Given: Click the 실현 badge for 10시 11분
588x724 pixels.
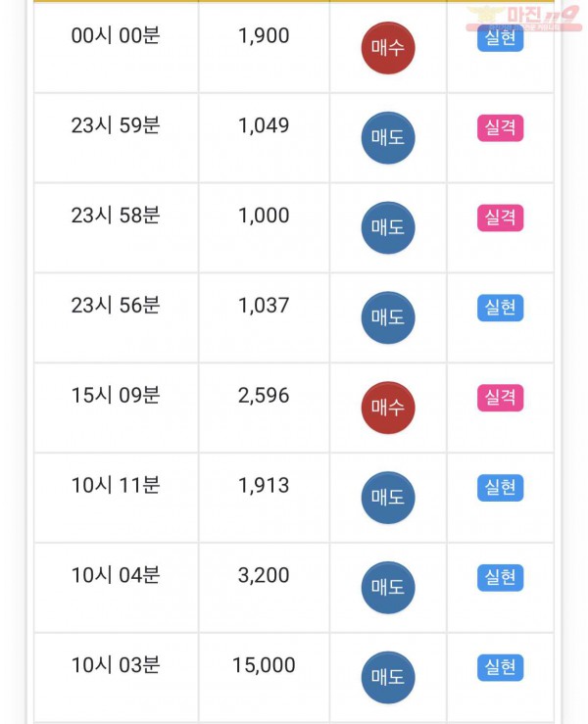Looking at the screenshot, I should pos(500,488).
